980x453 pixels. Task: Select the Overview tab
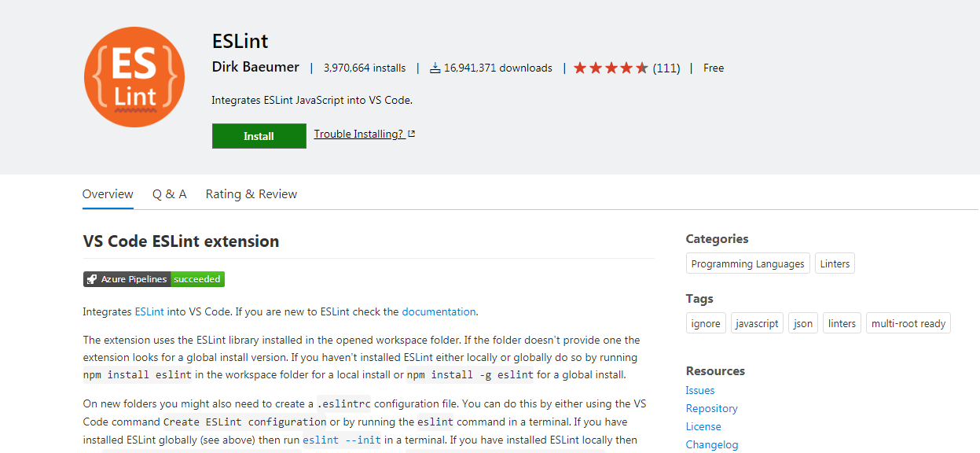pos(108,194)
